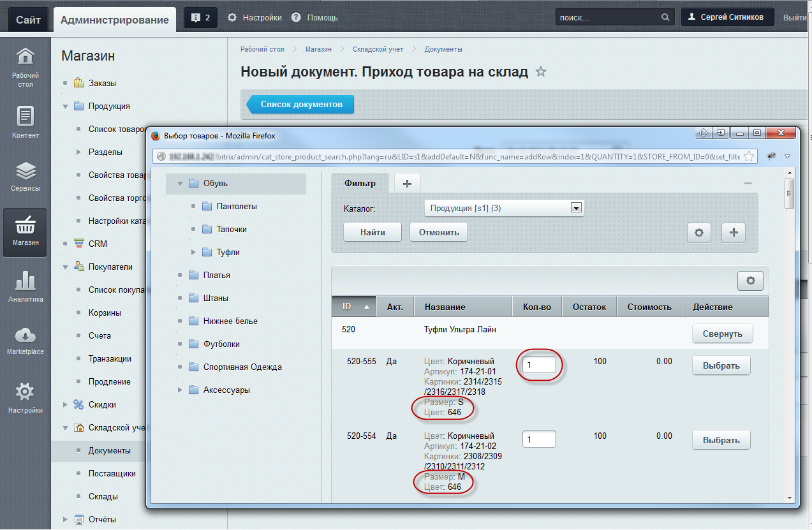This screenshot has height=530, width=812.
Task: Open the Продукция [s1] (3) catalog dropdown
Action: click(x=505, y=208)
